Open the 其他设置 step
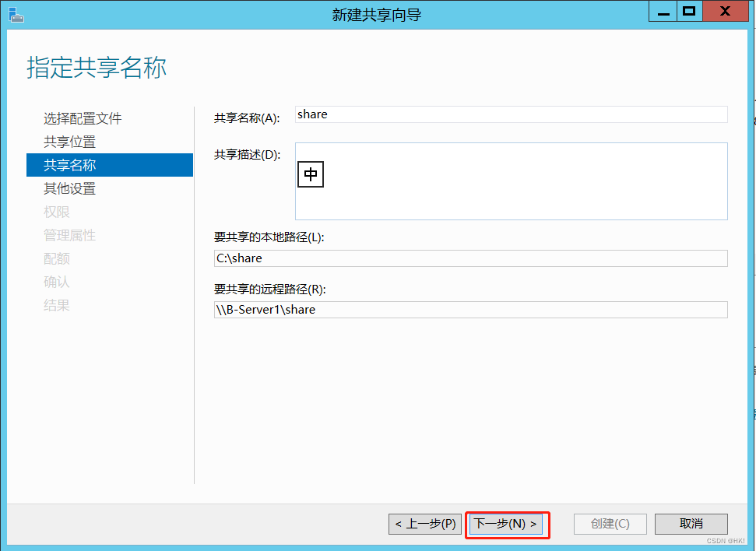Viewport: 756px width, 551px height. point(69,188)
